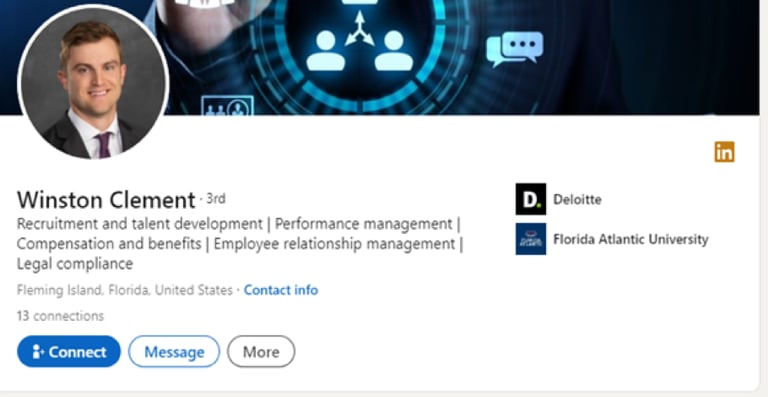The height and width of the screenshot is (397, 768).
Task: View the 13 connections list
Action: [x=60, y=316]
